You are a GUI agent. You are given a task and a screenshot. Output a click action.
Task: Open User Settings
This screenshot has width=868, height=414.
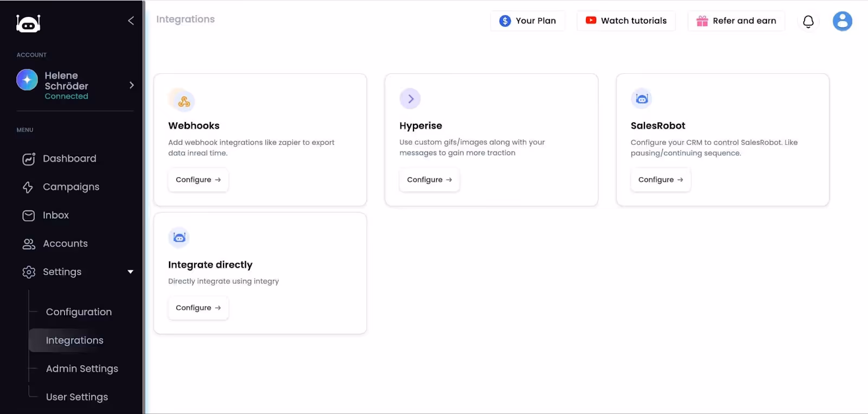click(77, 397)
